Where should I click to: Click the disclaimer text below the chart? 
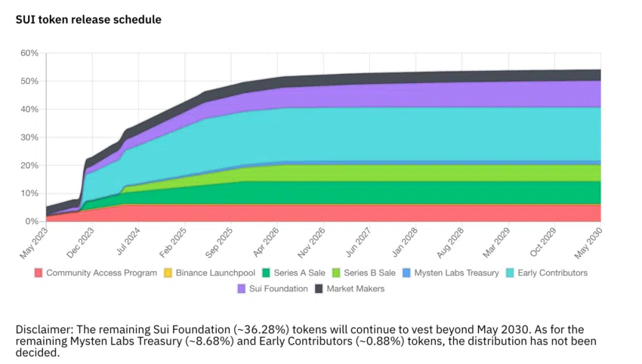click(306, 341)
